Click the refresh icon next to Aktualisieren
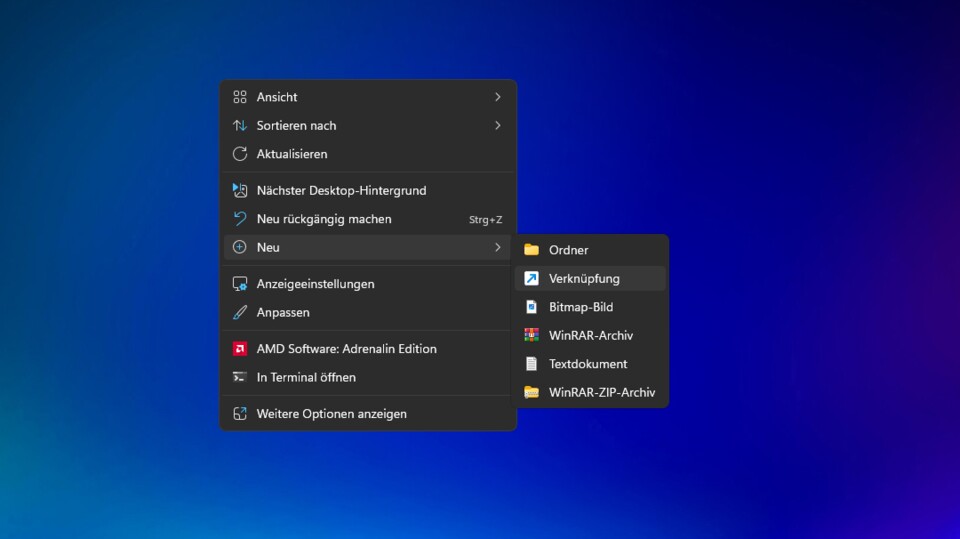The image size is (960, 539). coord(239,154)
